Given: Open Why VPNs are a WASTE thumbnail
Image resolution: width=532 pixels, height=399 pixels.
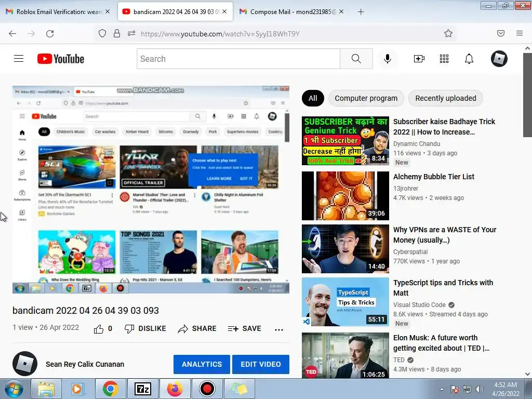Looking at the screenshot, I should click(345, 249).
